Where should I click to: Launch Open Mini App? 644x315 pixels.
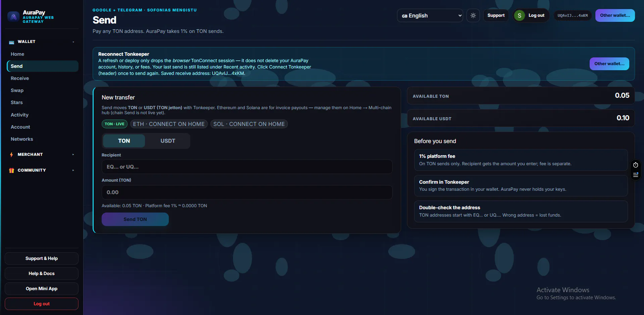click(42, 288)
